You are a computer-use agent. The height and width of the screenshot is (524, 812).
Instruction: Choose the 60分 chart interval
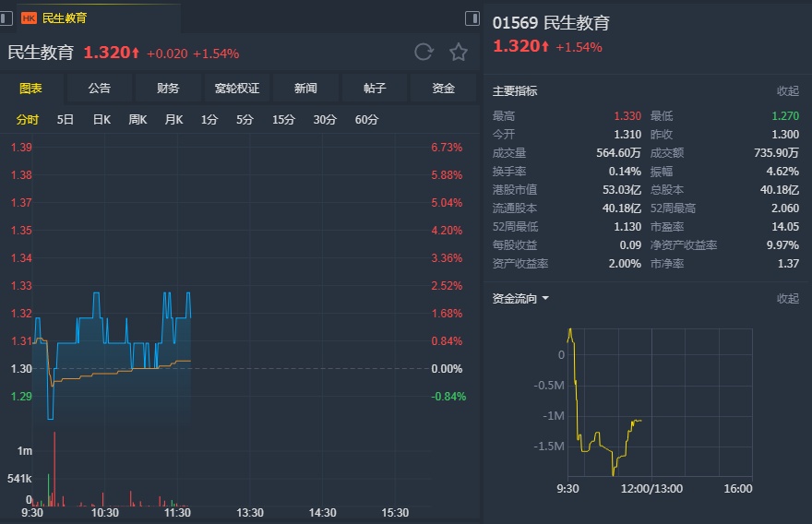366,119
